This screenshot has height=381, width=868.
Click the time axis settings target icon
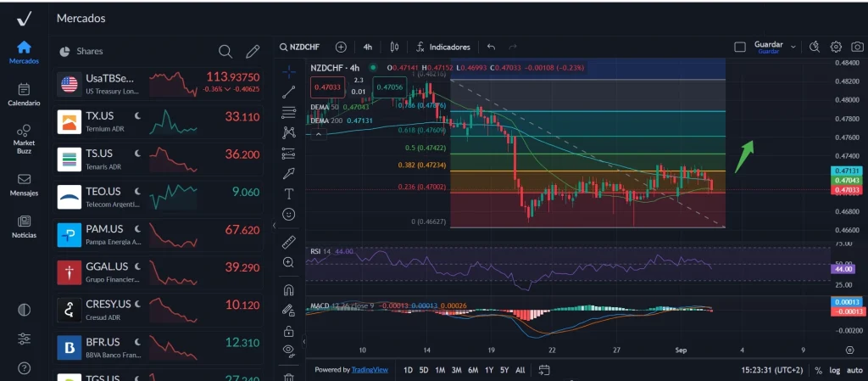[x=849, y=350]
